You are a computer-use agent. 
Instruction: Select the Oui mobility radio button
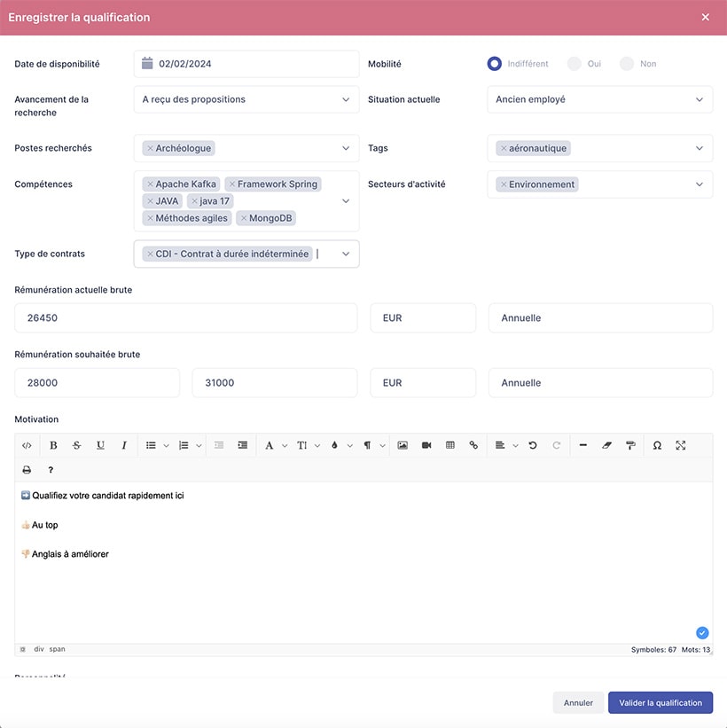point(575,64)
